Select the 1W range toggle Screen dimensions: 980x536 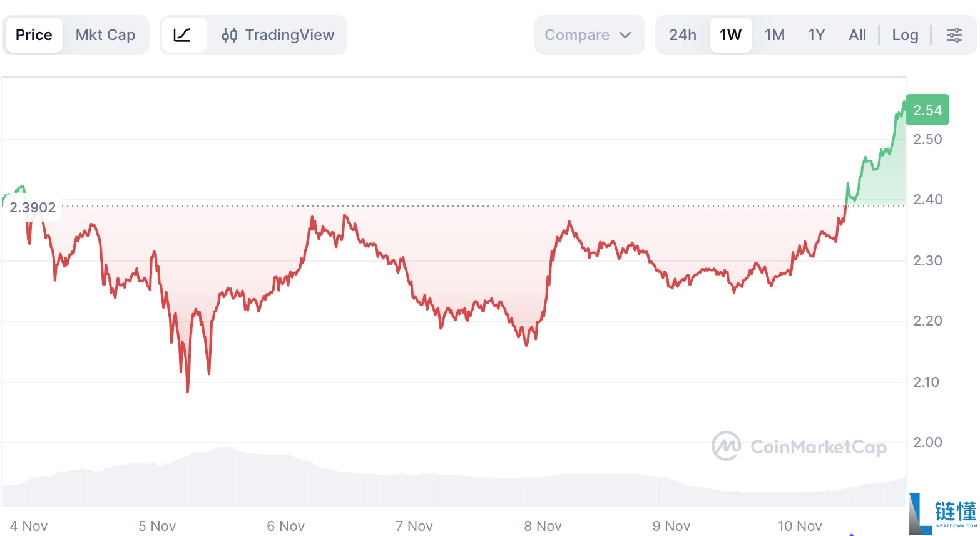coord(730,35)
